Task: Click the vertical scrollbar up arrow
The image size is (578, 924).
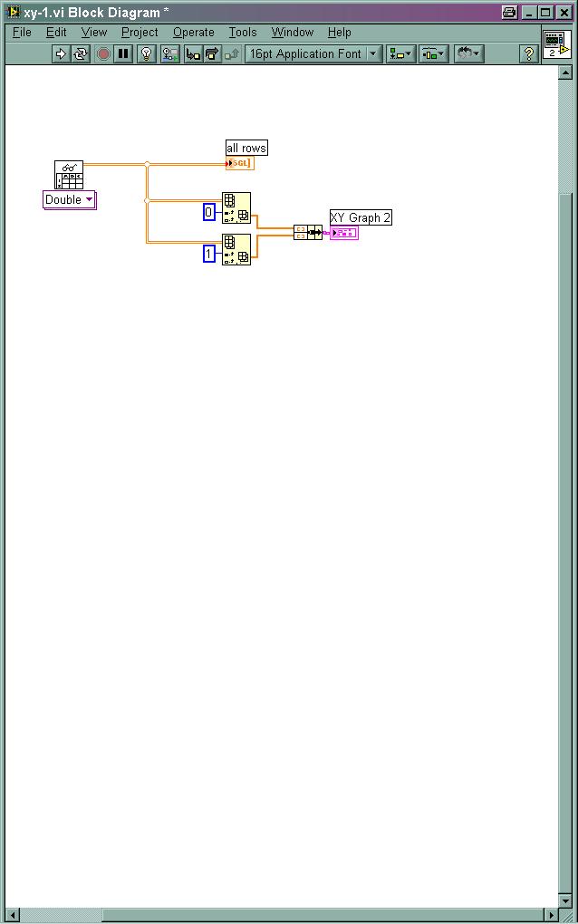Action: tap(565, 72)
